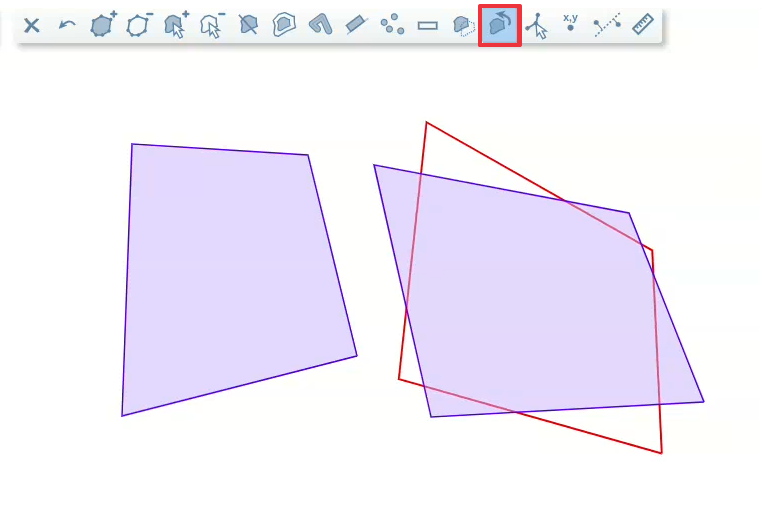Screen dimensions: 761x509
Task: Pick the branching node cursor tool
Action: [x=536, y=26]
